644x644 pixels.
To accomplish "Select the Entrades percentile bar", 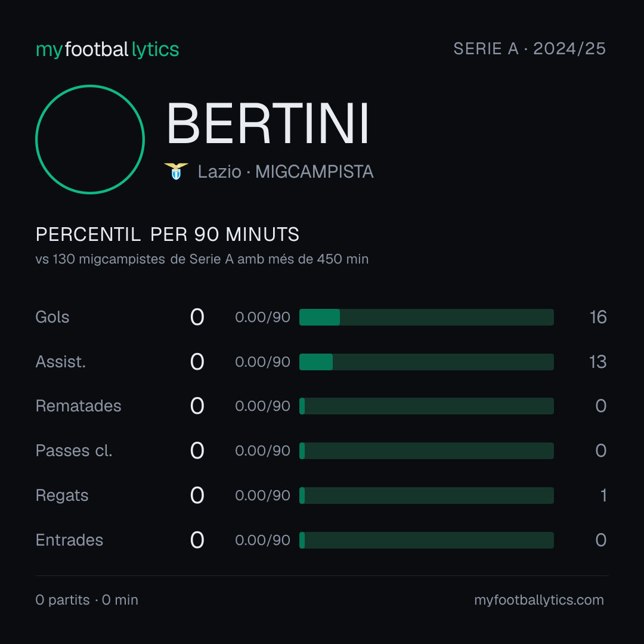I will pos(426,540).
